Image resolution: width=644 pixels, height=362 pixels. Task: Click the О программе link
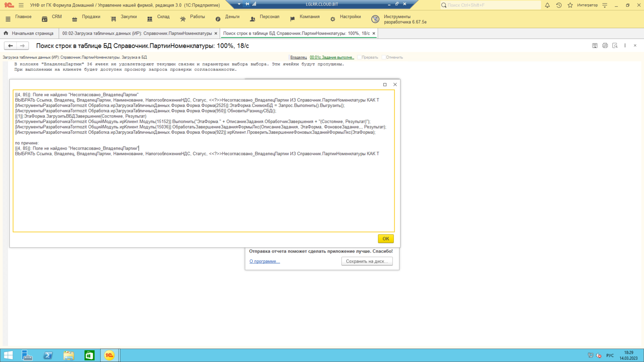[x=264, y=261]
